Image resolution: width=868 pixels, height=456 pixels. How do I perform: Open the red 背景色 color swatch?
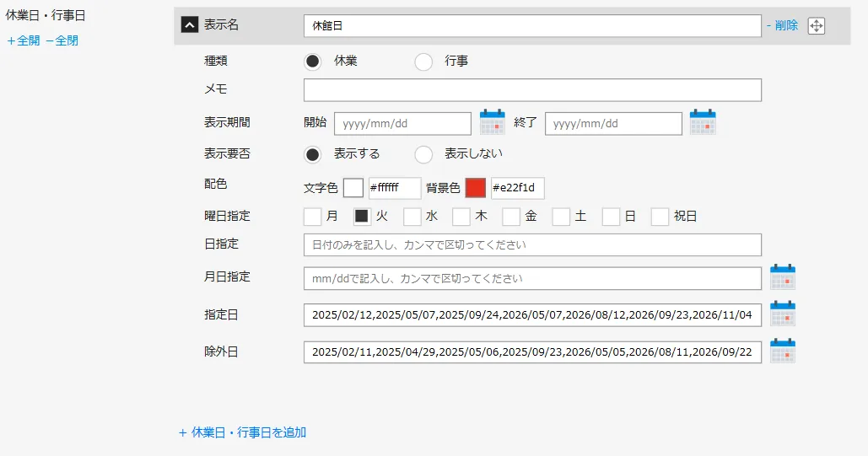tap(476, 188)
